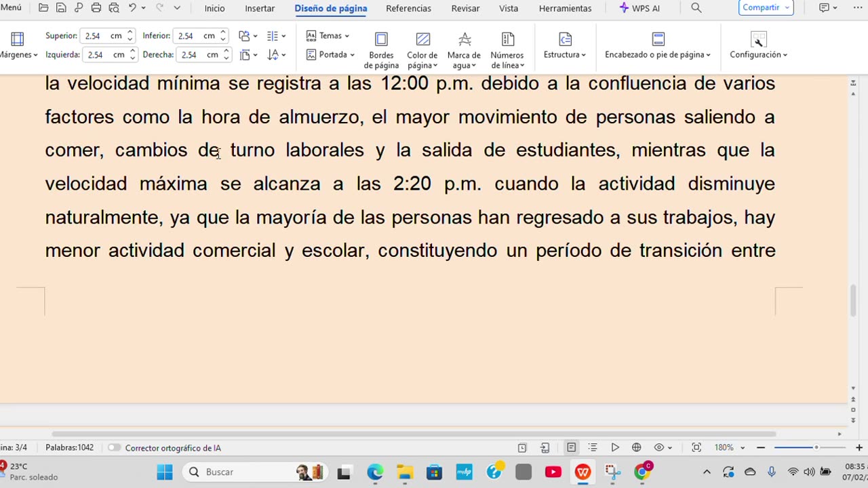Open the Color de página tool

(422, 39)
